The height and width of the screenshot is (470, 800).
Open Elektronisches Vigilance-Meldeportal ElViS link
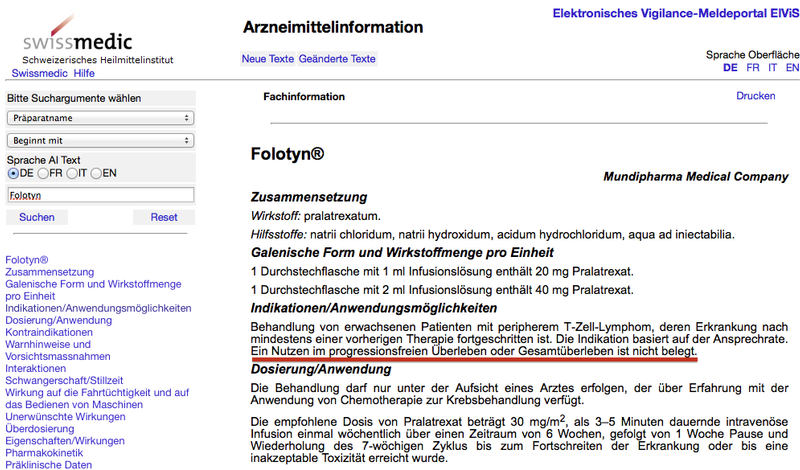pos(676,13)
